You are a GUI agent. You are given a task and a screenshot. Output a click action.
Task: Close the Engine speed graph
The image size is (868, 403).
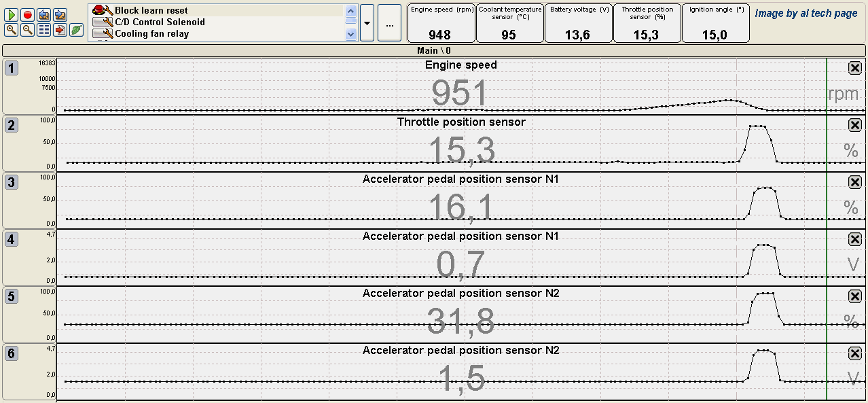[x=854, y=67]
